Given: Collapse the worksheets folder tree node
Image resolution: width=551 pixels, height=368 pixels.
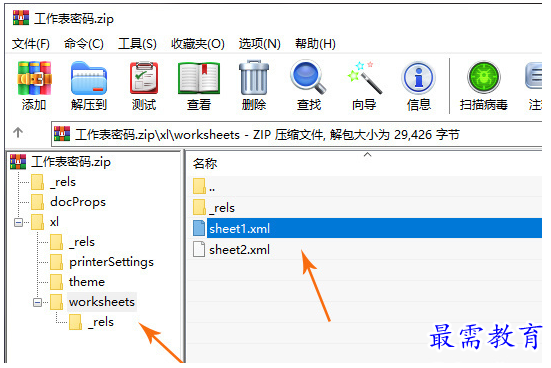Looking at the screenshot, I should tap(37, 302).
